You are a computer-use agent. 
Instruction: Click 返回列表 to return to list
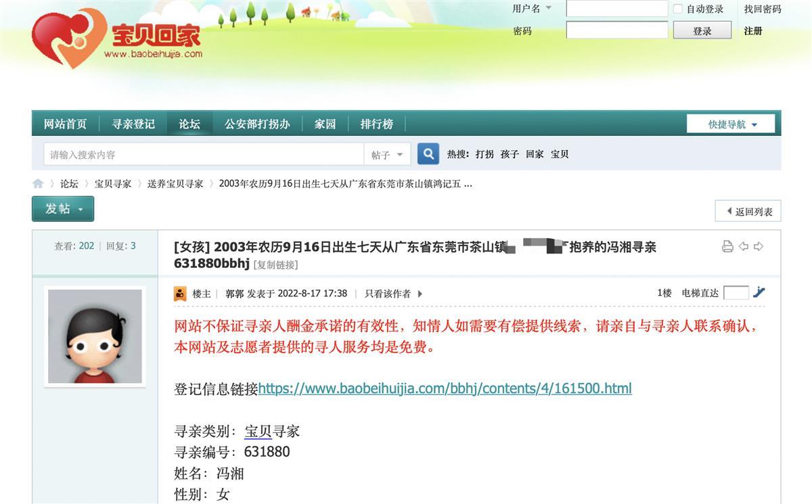tap(748, 211)
